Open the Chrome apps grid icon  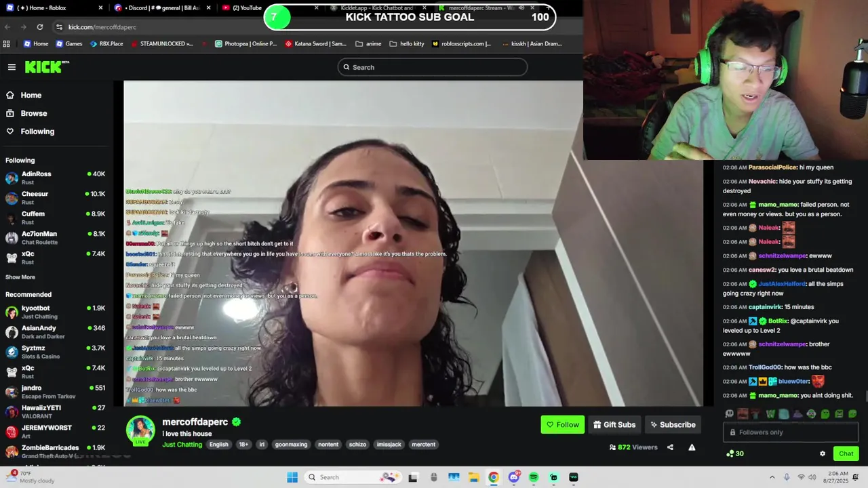[7, 43]
